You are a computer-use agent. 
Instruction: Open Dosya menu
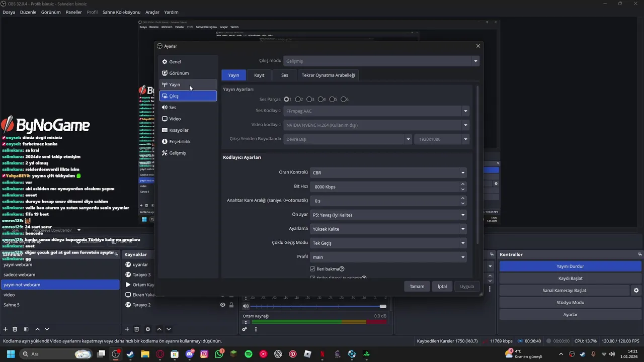pos(9,12)
